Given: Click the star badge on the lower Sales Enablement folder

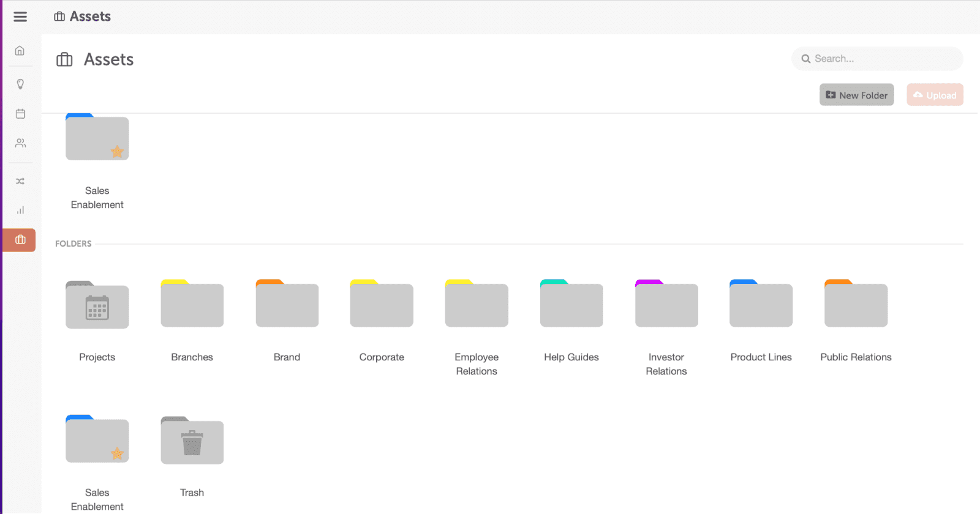Looking at the screenshot, I should [117, 453].
